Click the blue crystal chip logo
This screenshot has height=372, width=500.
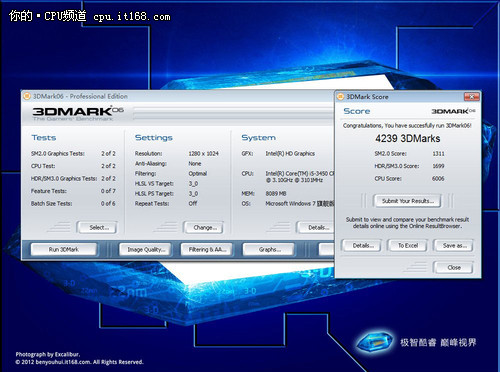375,342
